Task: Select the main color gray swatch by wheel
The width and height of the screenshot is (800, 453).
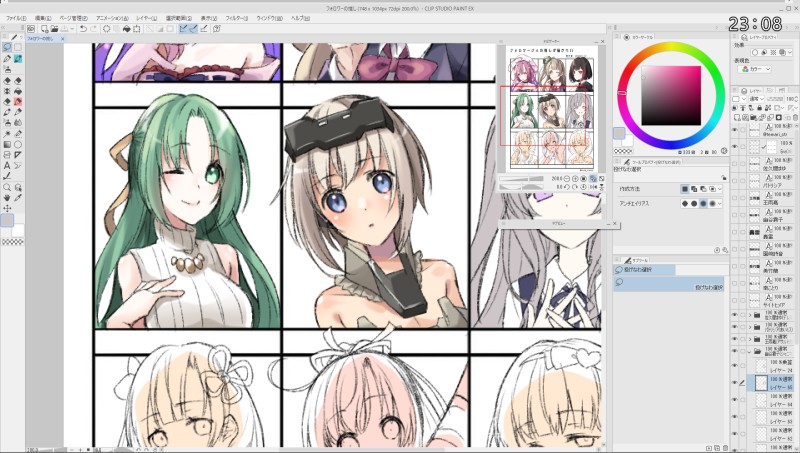Action: click(619, 133)
